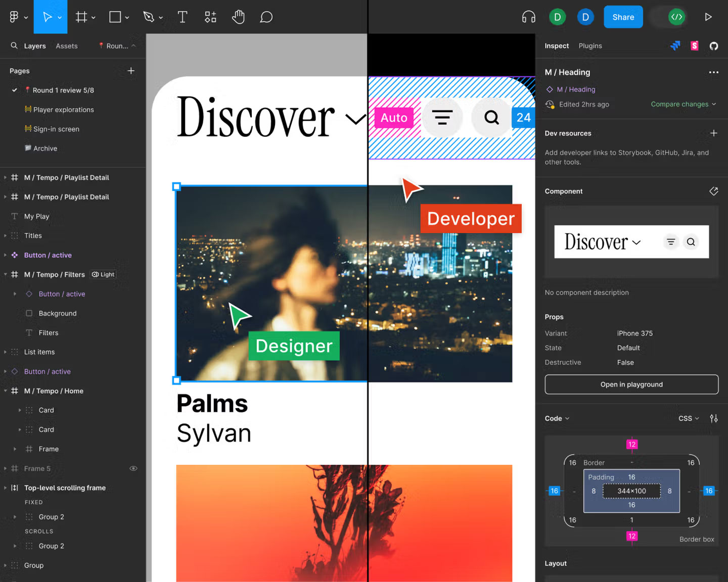The width and height of the screenshot is (728, 582).
Task: Expand Group 2 under FIXED
Action: [14, 516]
